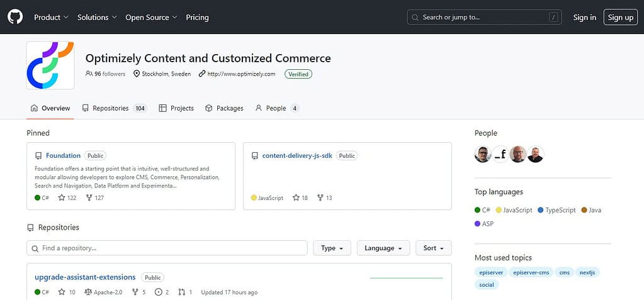Click the followers people icon

tap(89, 74)
